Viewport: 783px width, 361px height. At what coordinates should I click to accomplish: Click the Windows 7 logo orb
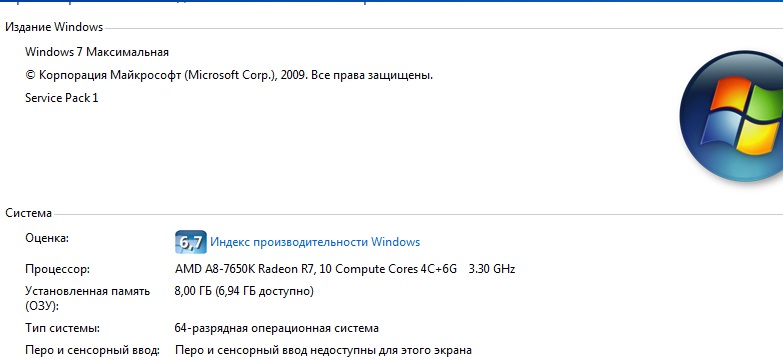tap(732, 116)
